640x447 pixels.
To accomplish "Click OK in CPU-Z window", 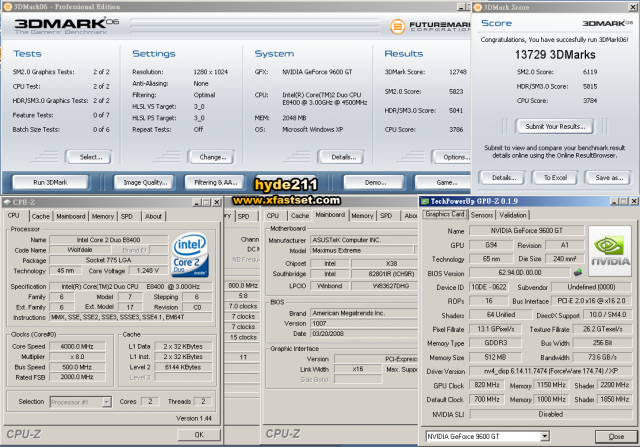I will pyautogui.click(x=199, y=434).
